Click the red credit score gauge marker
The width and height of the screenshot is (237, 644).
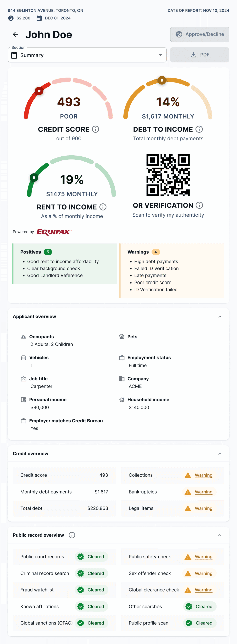tap(39, 91)
